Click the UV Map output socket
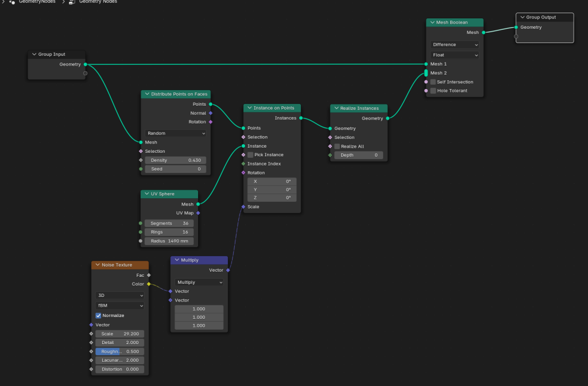This screenshot has height=386, width=588. pyautogui.click(x=198, y=213)
